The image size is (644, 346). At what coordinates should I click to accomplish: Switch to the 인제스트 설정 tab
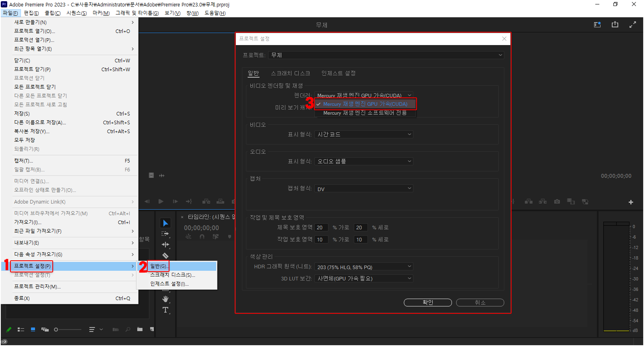[x=339, y=73]
